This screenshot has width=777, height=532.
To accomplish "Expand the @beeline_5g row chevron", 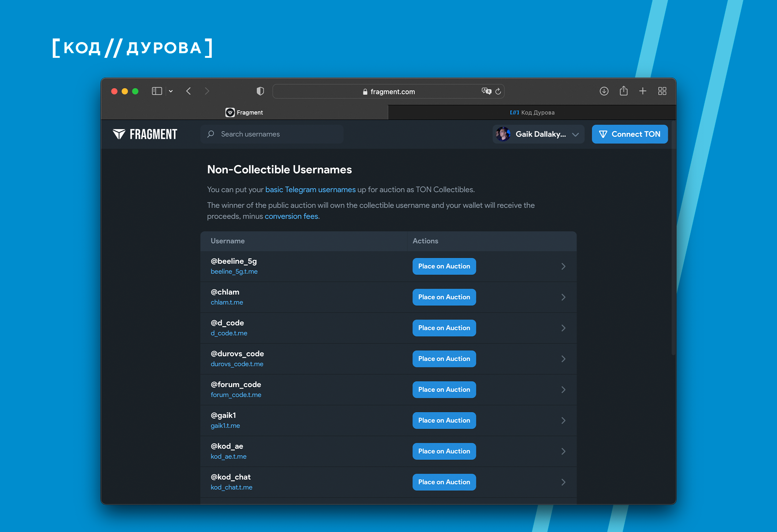I will (x=563, y=267).
